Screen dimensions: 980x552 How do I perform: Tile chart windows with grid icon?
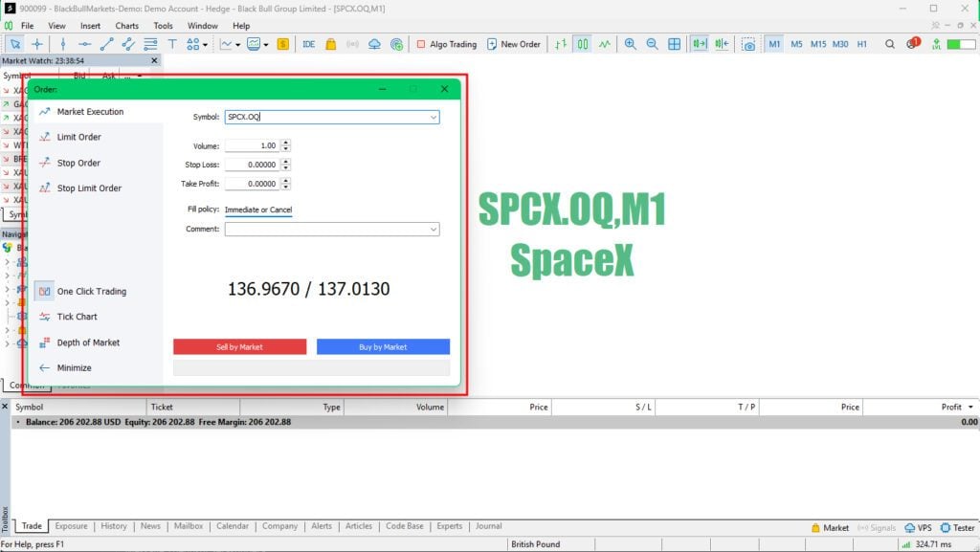(674, 44)
